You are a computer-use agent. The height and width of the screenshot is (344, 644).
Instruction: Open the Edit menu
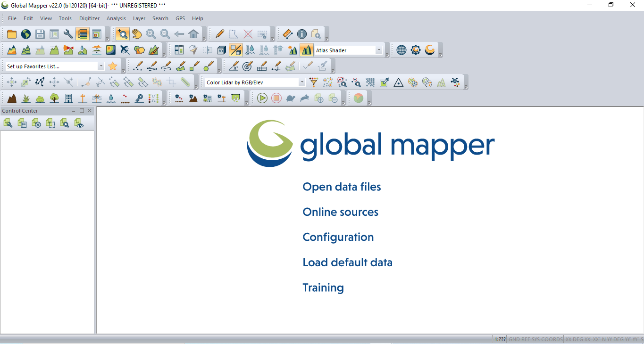point(28,18)
